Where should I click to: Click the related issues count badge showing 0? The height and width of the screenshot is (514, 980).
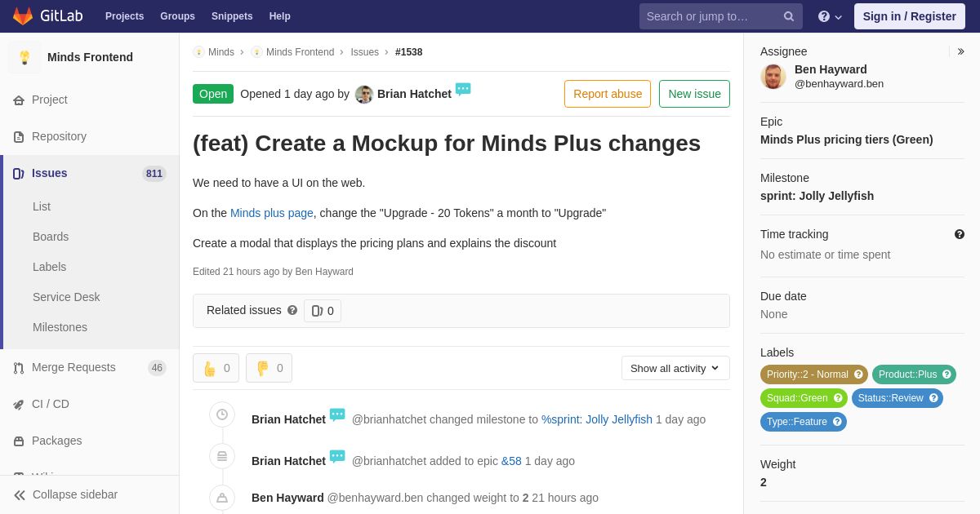click(x=323, y=311)
